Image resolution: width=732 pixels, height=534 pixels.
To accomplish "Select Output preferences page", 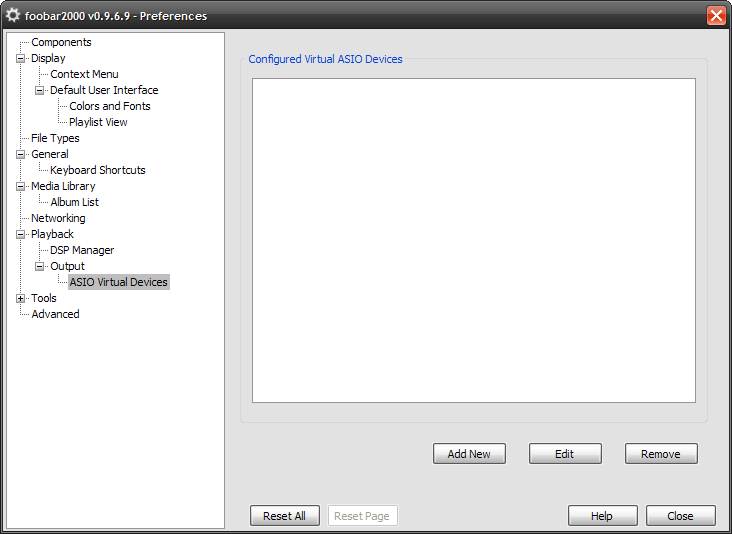I will [x=67, y=266].
